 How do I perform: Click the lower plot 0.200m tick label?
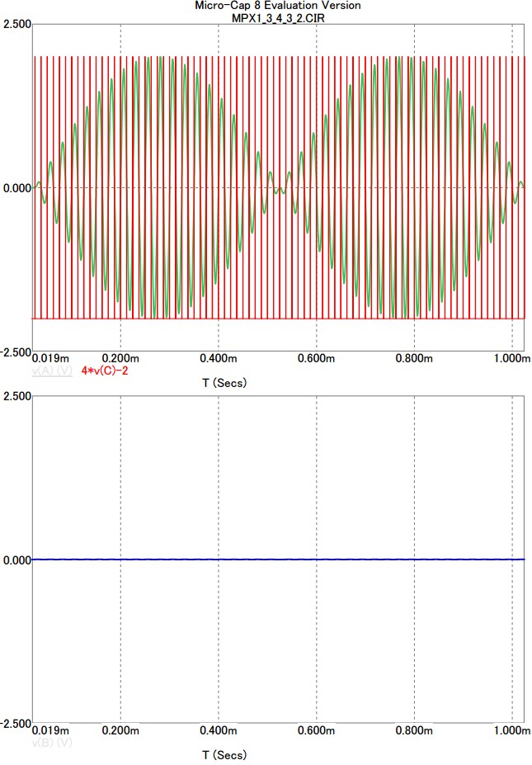(120, 730)
